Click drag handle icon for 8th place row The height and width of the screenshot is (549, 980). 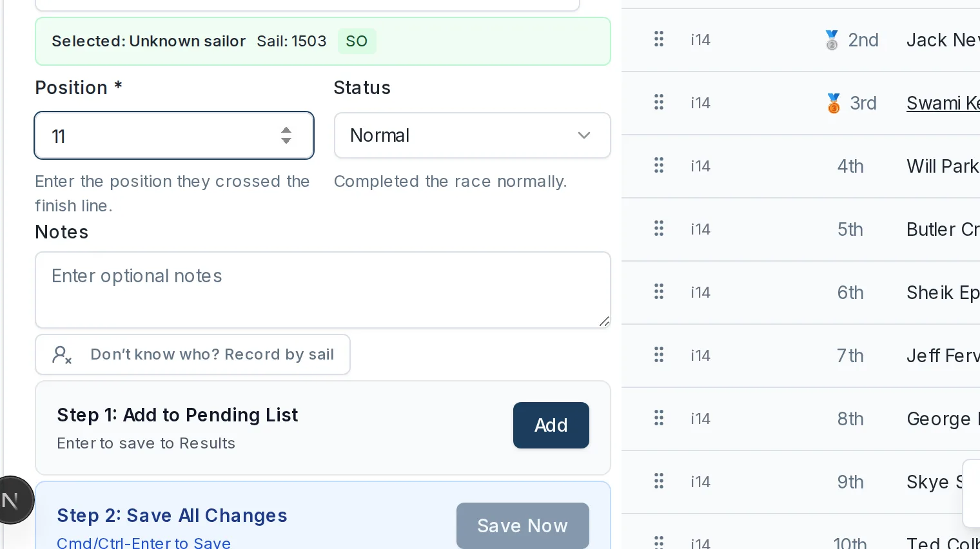point(659,418)
